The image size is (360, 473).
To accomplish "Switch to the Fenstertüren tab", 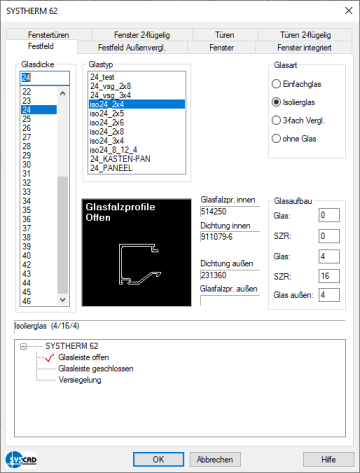I will 49,35.
